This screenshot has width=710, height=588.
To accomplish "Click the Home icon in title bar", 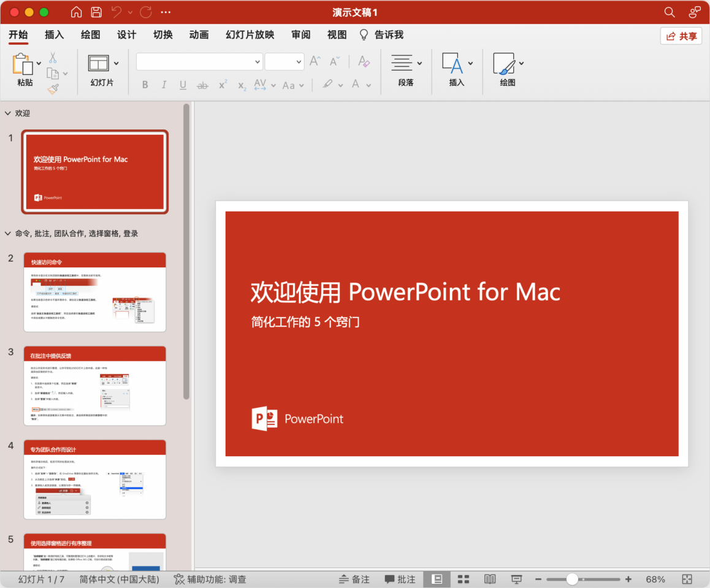I will pyautogui.click(x=76, y=12).
